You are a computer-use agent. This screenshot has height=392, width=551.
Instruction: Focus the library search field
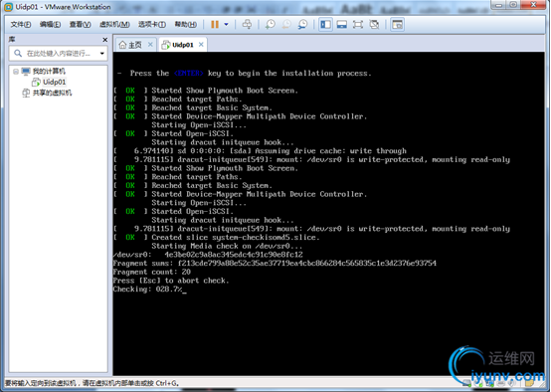coord(59,54)
